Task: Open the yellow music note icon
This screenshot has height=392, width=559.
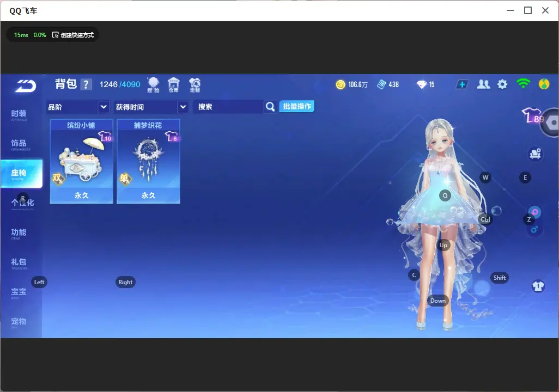Action: 544,84
